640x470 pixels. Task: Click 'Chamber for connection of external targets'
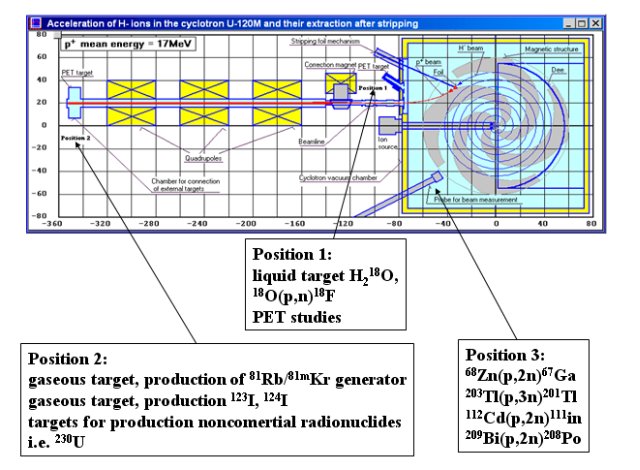click(185, 184)
